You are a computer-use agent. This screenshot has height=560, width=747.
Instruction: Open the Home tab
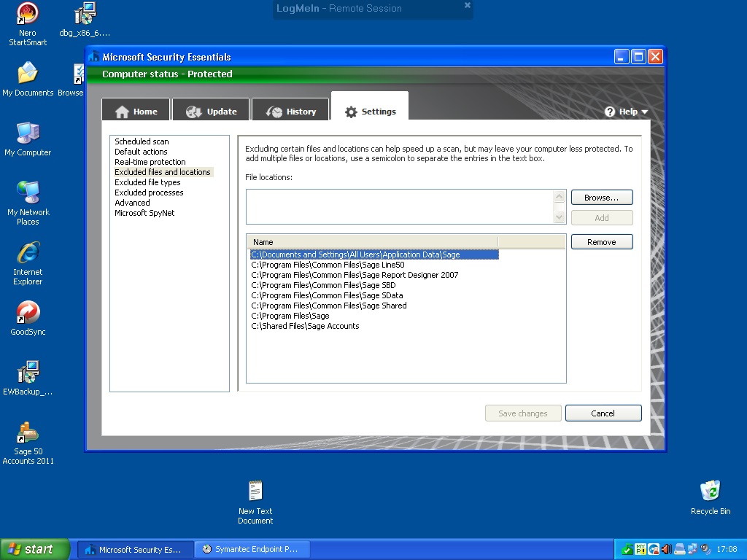coord(136,110)
